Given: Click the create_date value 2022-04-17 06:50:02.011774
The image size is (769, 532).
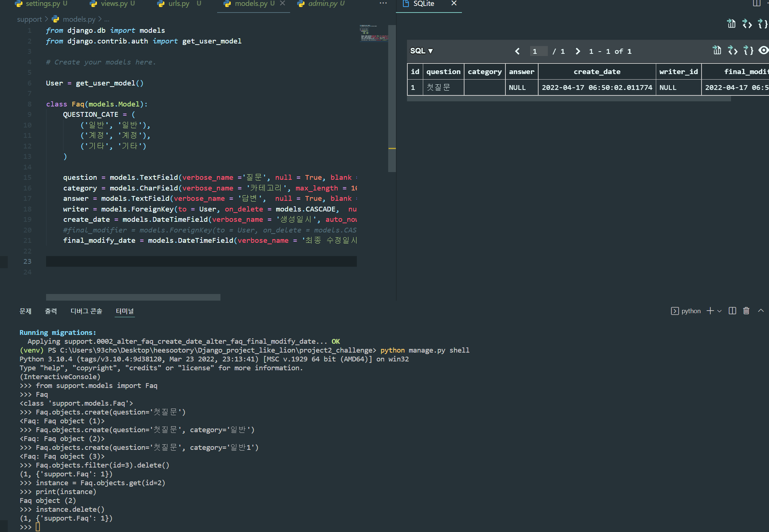Looking at the screenshot, I should [597, 88].
